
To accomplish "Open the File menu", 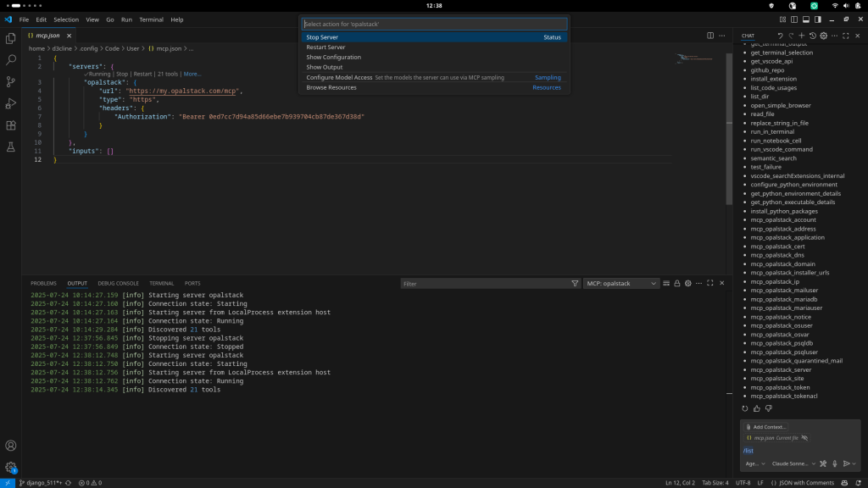I will click(x=24, y=19).
